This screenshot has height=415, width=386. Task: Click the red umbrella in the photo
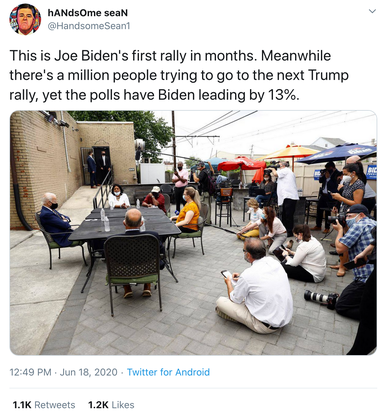click(242, 164)
